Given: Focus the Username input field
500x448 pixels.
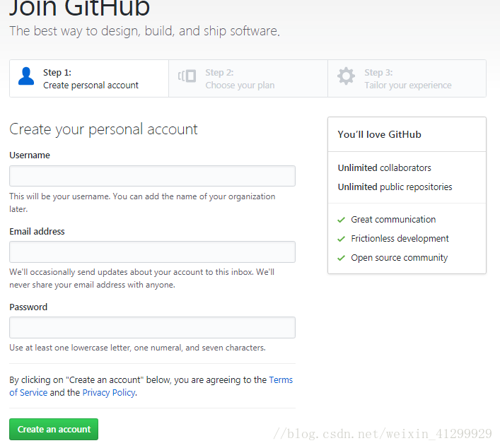Looking at the screenshot, I should [x=153, y=176].
